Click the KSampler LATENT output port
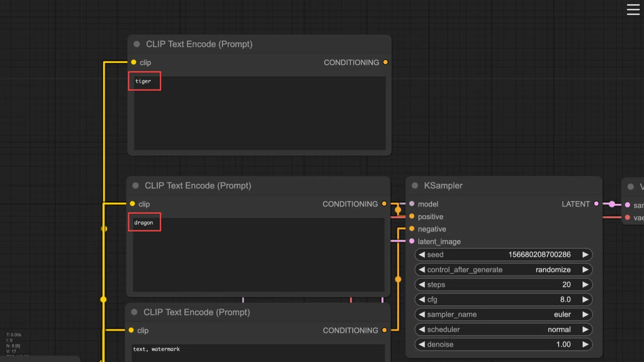 [596, 204]
